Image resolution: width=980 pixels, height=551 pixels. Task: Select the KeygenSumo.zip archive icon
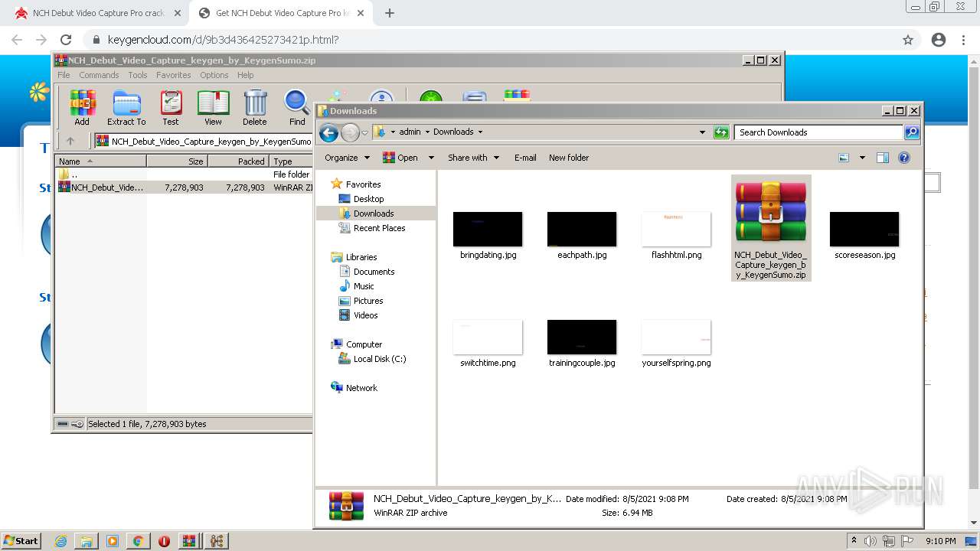(770, 213)
